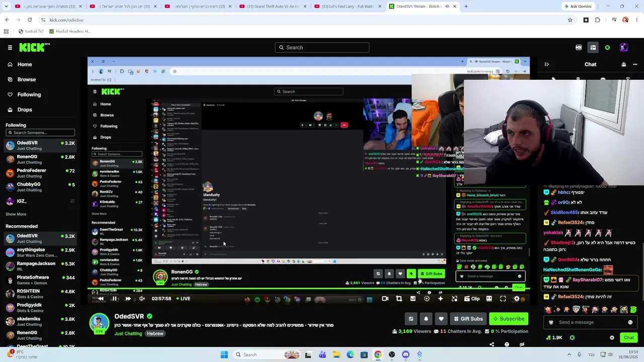Screen dimensions: 644x362
Task: Toggle the notification bell for OdedSVR
Action: 426,319
